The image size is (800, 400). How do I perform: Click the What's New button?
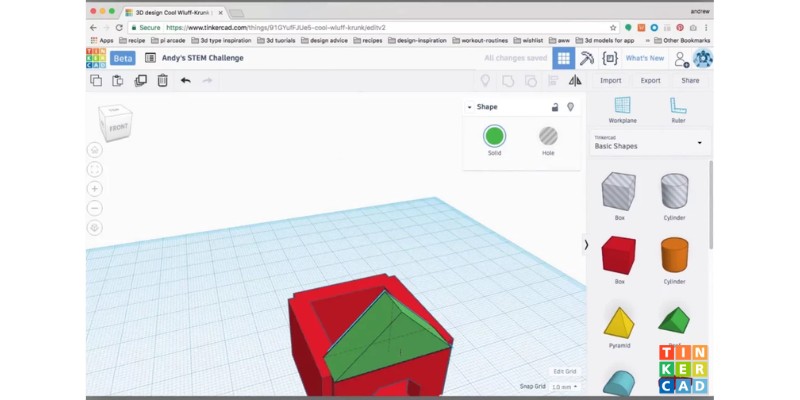pyautogui.click(x=645, y=58)
